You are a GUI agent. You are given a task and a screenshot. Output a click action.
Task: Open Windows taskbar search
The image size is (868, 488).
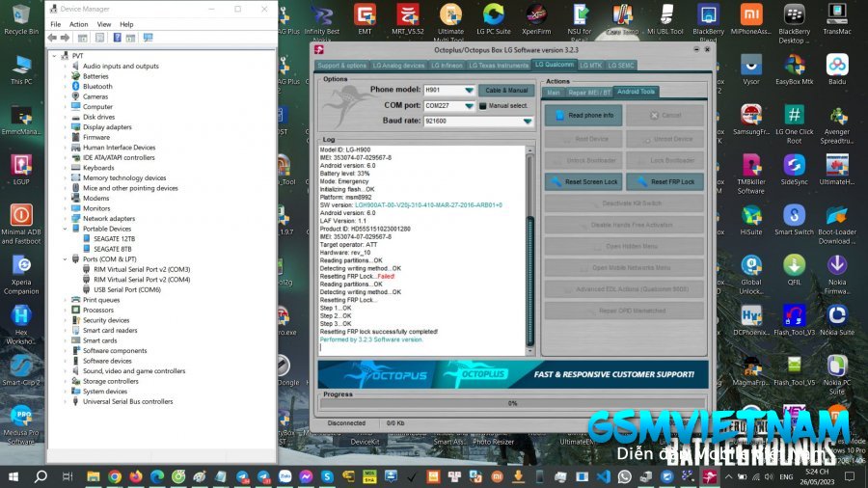tap(41, 476)
